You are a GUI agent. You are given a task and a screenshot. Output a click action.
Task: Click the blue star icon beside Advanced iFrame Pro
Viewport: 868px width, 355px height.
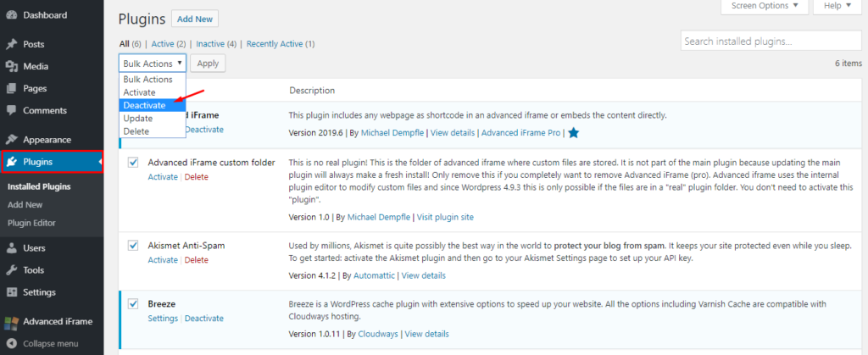coord(574,133)
